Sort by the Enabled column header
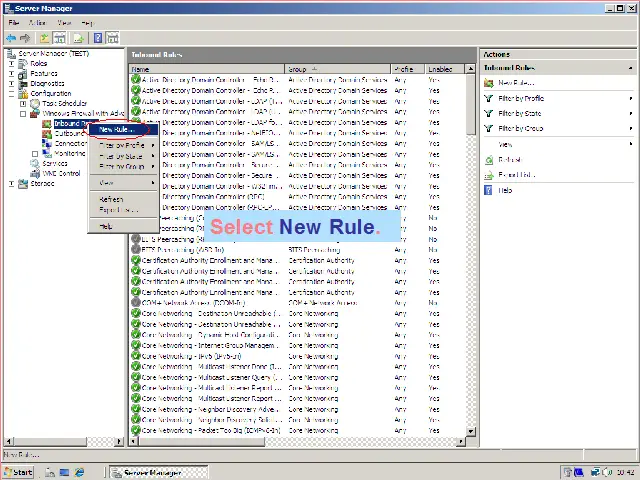 point(444,69)
